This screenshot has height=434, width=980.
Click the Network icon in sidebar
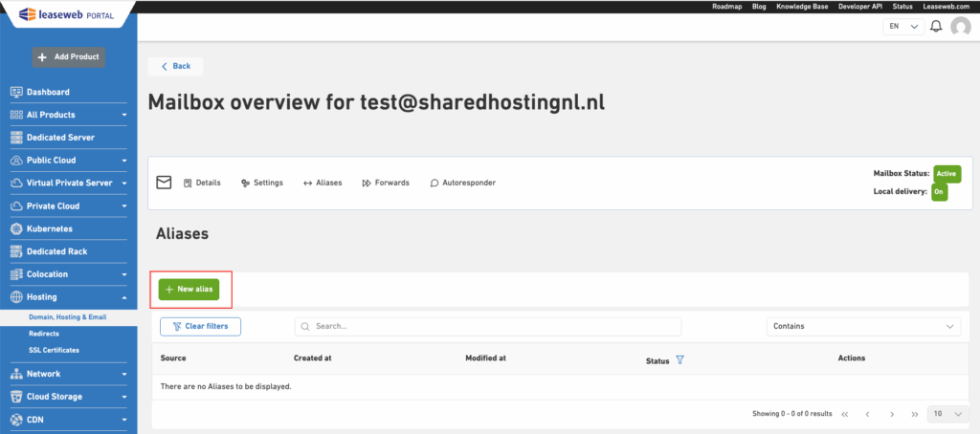(17, 374)
